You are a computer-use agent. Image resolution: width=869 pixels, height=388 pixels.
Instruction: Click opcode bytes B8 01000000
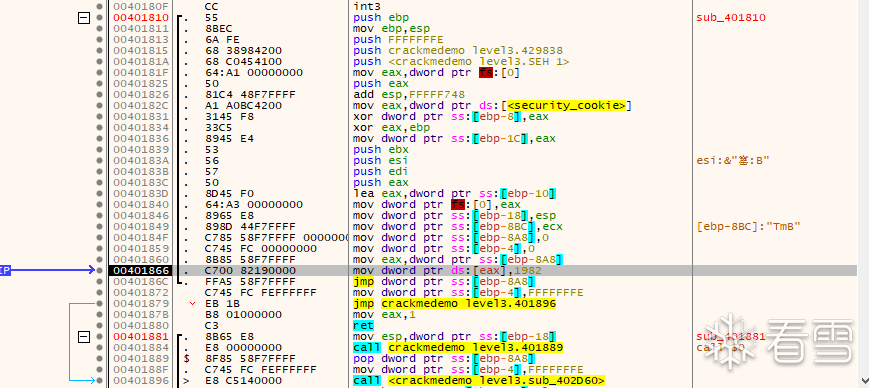pyautogui.click(x=243, y=314)
